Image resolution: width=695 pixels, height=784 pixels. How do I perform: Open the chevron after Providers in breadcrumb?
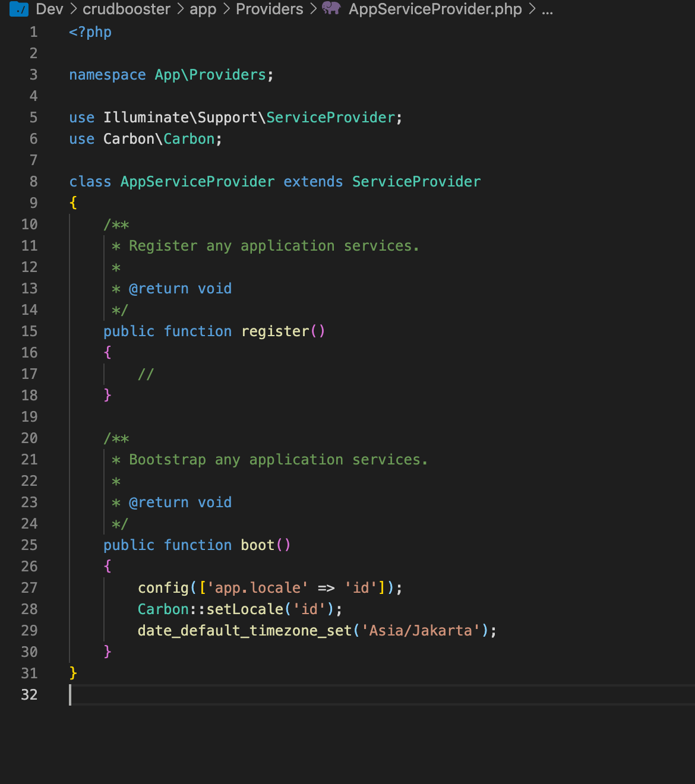[313, 9]
